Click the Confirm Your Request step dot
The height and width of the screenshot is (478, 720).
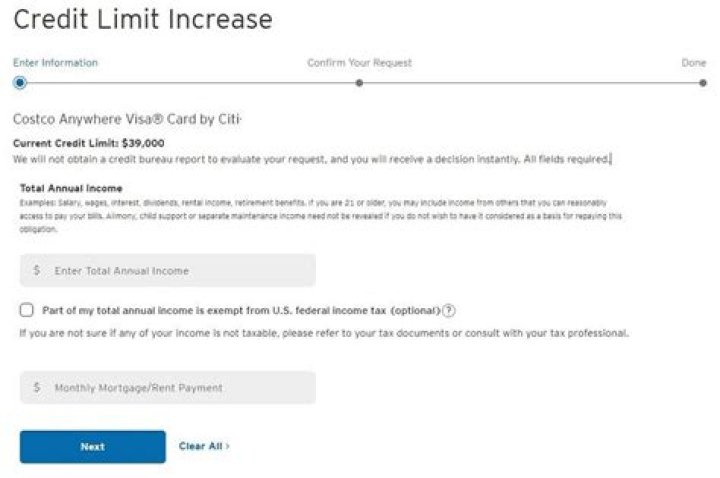tap(359, 83)
